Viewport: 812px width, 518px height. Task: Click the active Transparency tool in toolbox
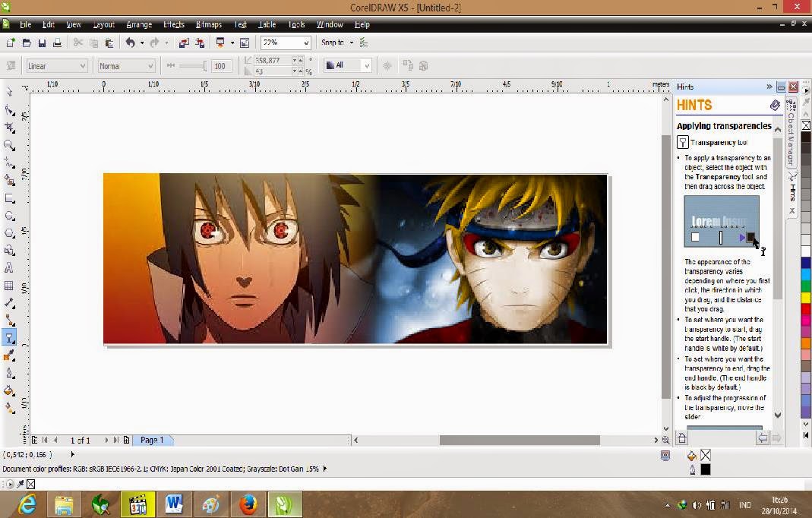9,338
